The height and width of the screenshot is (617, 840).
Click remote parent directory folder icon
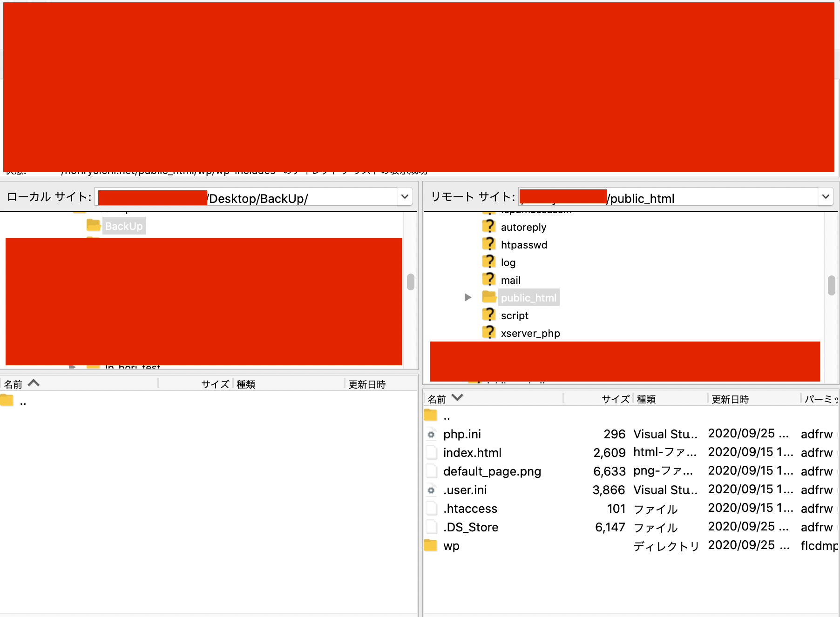431,415
